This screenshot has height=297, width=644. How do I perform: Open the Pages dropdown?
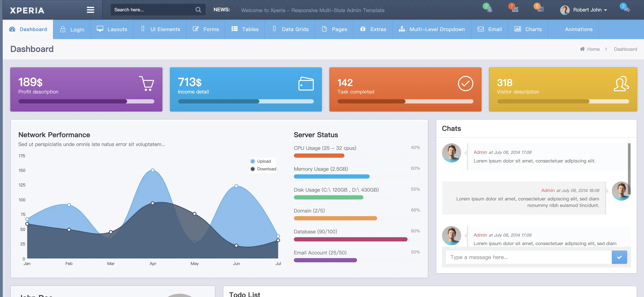334,29
